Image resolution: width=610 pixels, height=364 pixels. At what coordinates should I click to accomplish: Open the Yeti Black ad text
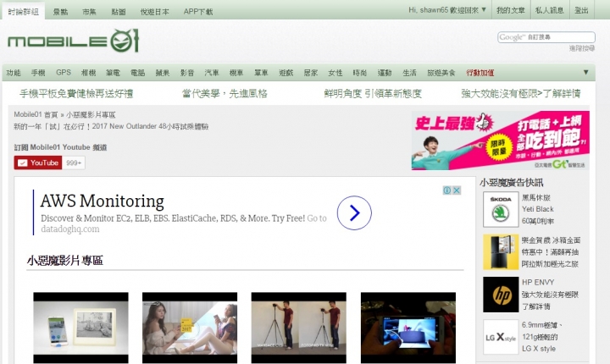[538, 209]
